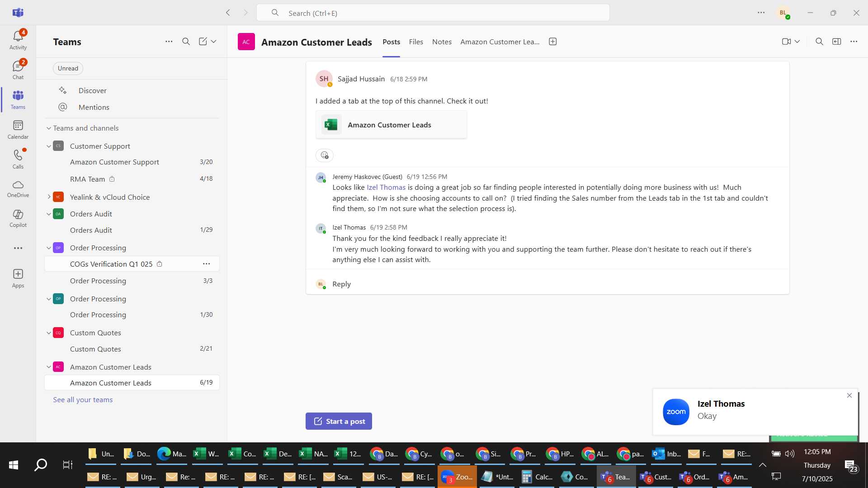868x488 pixels.
Task: Click See all your teams link
Action: (83, 400)
